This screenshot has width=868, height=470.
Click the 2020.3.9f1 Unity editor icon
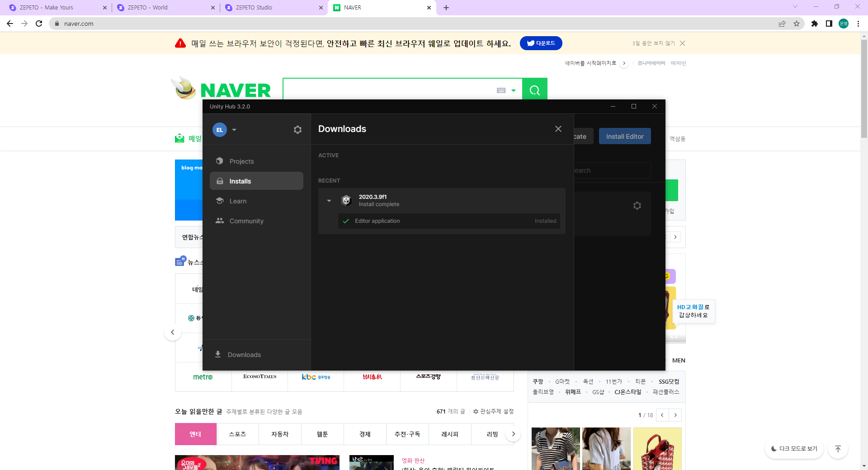[346, 200]
